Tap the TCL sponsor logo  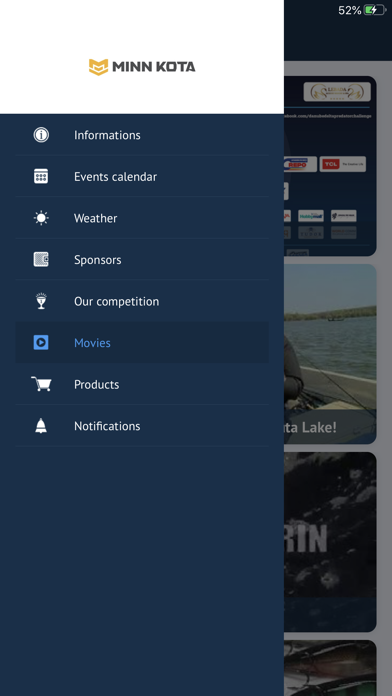click(343, 164)
